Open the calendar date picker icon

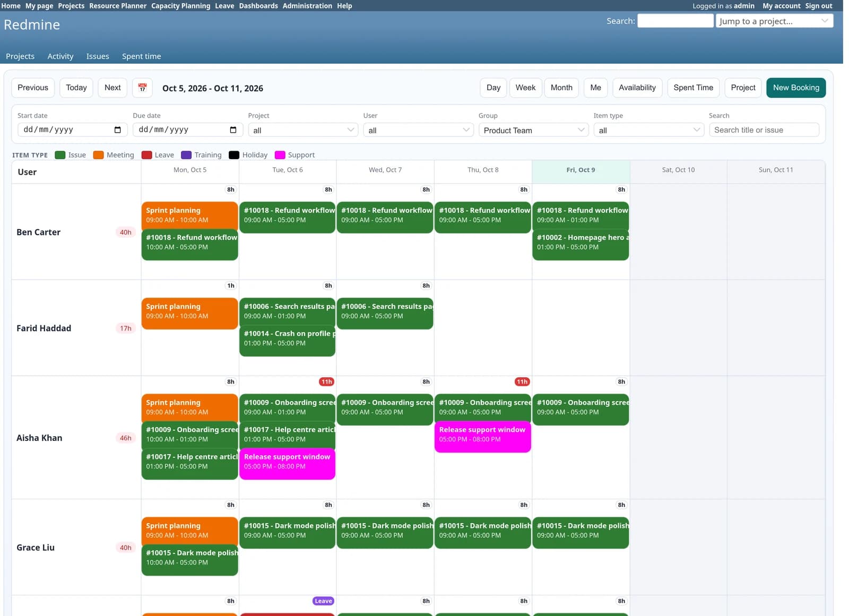[142, 88]
